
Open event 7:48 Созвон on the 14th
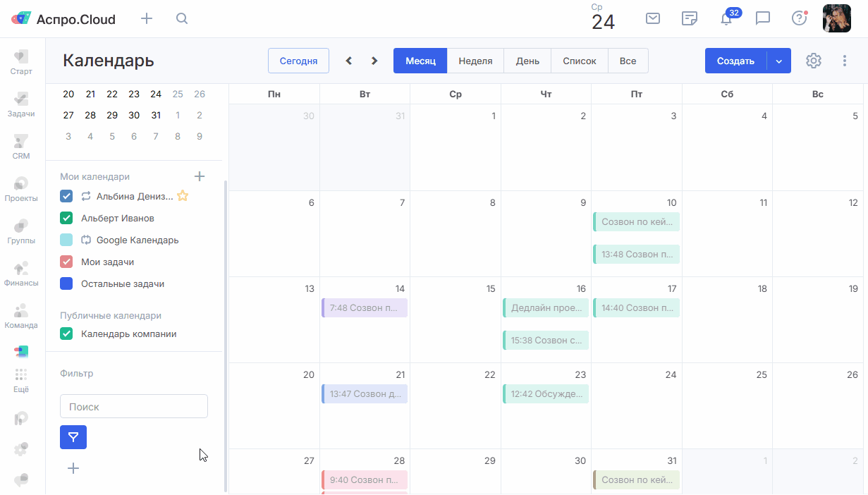[x=365, y=307]
